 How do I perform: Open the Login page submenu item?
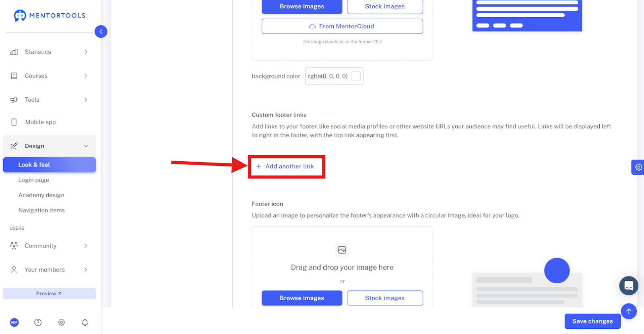(34, 180)
